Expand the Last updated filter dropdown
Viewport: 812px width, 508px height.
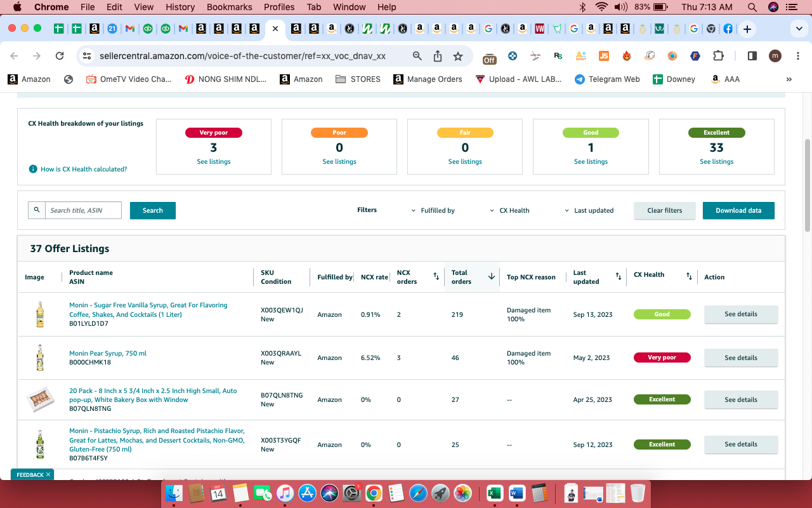coord(589,210)
